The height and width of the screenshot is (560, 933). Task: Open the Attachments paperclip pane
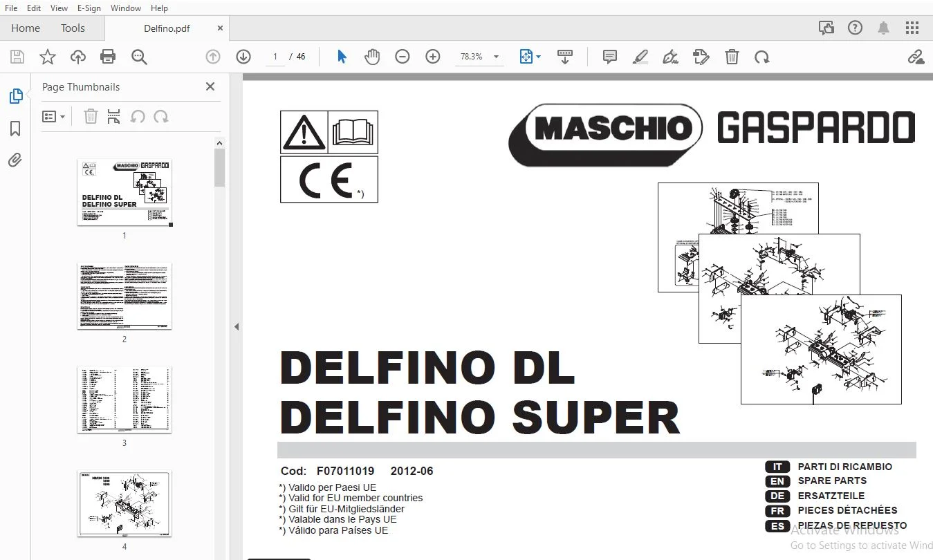click(15, 160)
